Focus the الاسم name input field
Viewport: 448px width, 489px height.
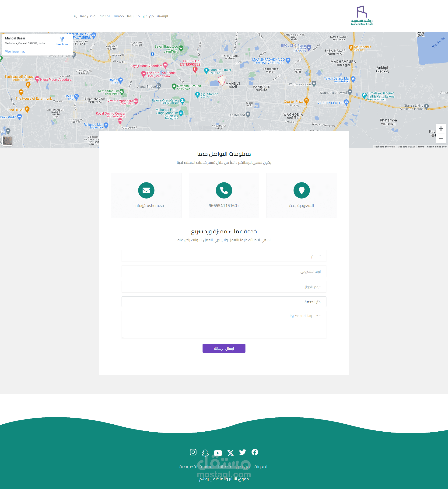pyautogui.click(x=224, y=256)
